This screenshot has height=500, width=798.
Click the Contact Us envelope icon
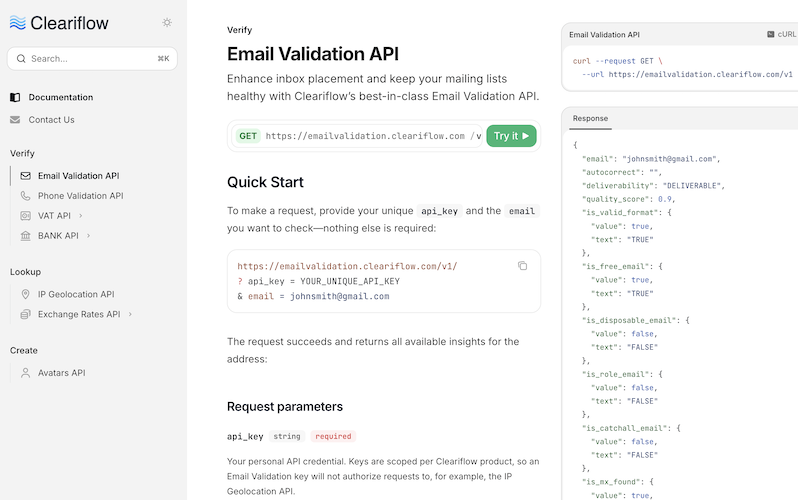[15, 120]
